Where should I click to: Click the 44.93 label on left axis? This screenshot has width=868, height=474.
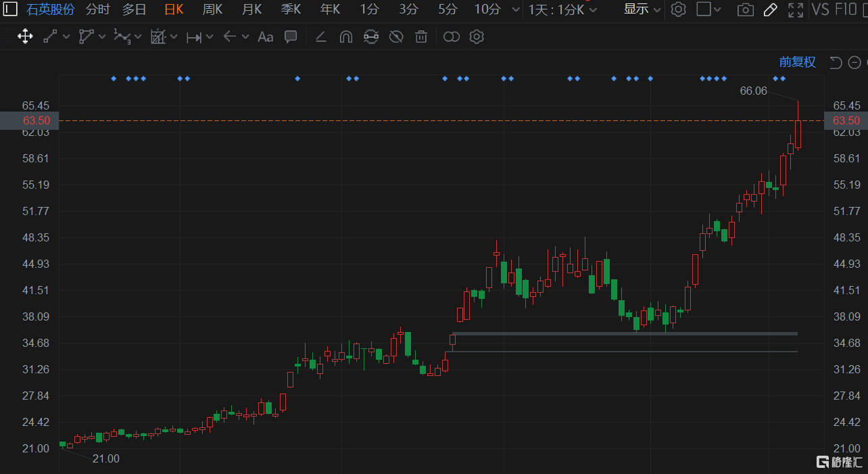pyautogui.click(x=36, y=264)
